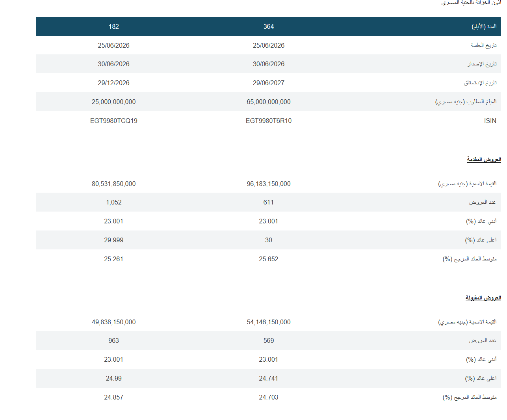Click the العروض المقدمة section heading
The height and width of the screenshot is (420, 507).
484,159
